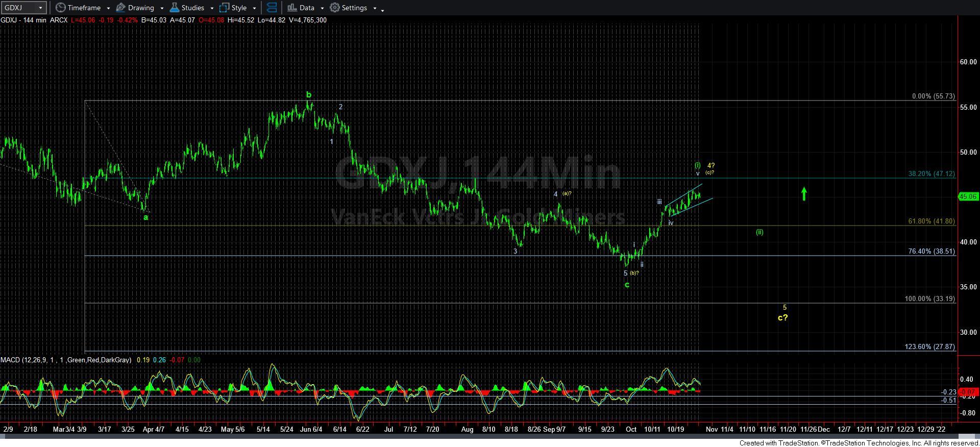Click the Studies flask icon
980x447 pixels.
174,8
